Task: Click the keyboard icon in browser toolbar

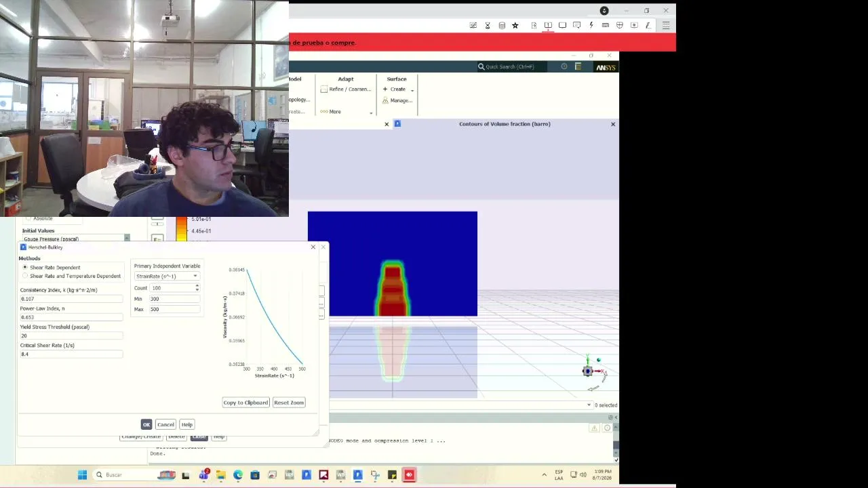Action: pos(605,26)
